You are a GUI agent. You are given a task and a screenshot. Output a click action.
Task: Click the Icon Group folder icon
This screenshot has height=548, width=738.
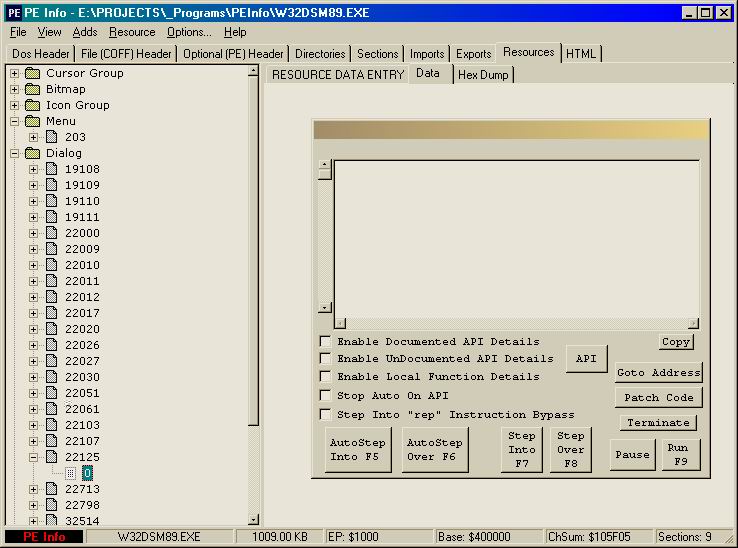click(x=33, y=105)
